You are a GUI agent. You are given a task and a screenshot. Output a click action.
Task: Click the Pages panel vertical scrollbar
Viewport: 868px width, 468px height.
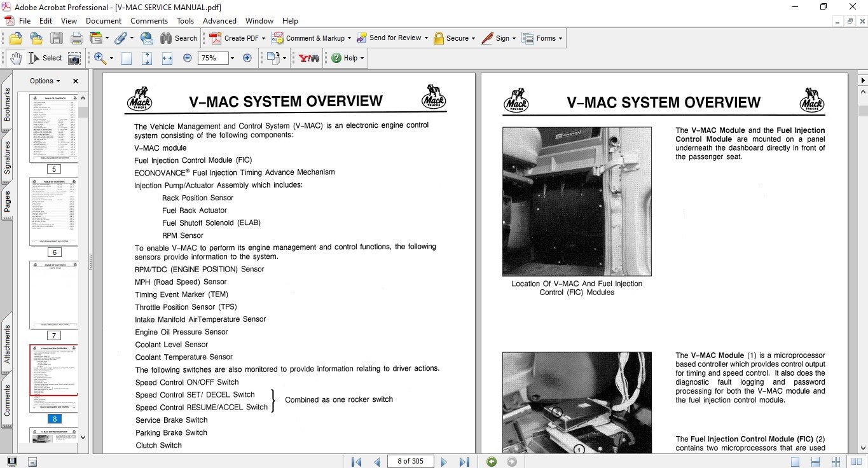[83, 267]
